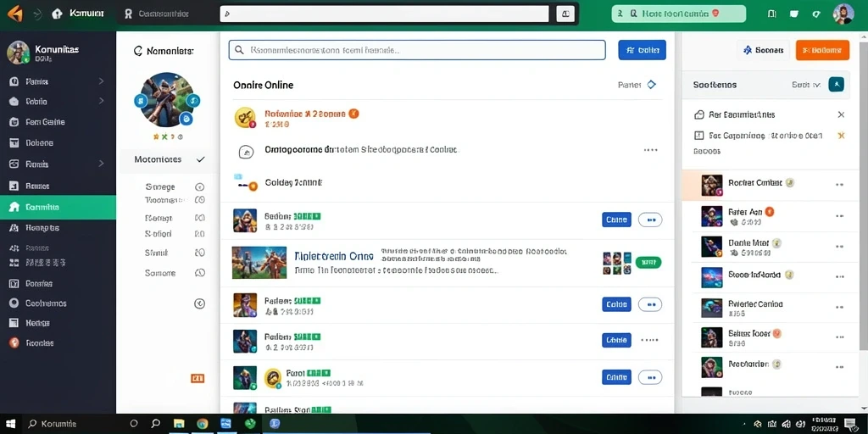Screen dimensions: 868x434
Task: Open the Xbox app icon in the taskbar
Action: (251, 424)
